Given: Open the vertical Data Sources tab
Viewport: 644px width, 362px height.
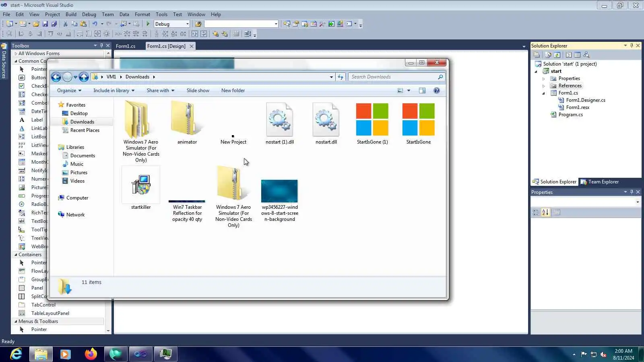Looking at the screenshot, I should pos(4,61).
